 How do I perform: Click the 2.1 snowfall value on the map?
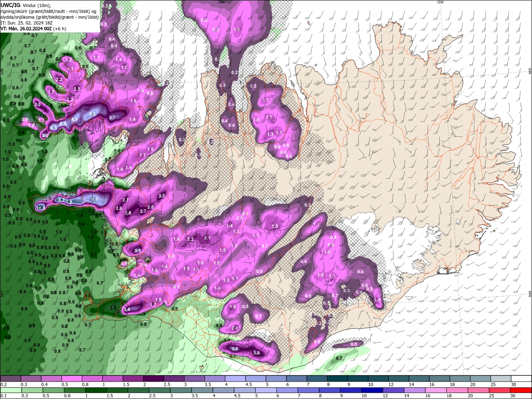[207, 238]
